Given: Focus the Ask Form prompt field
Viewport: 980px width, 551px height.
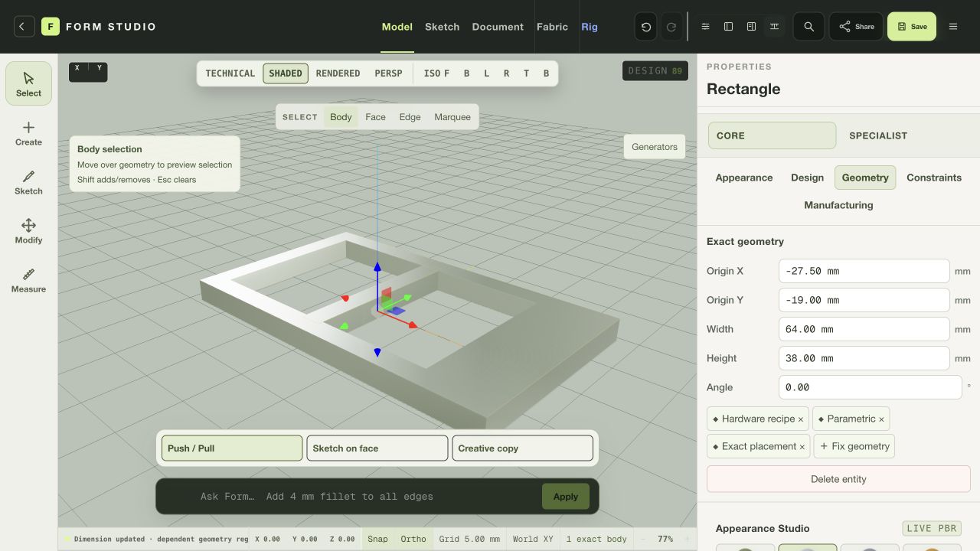Looking at the screenshot, I should 364,497.
